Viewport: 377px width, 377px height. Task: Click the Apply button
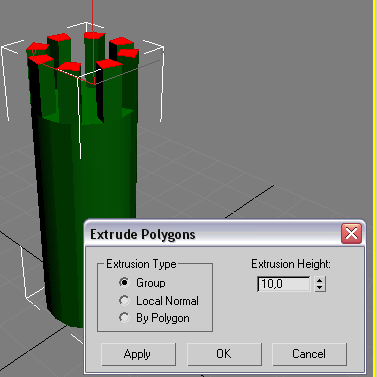(138, 354)
